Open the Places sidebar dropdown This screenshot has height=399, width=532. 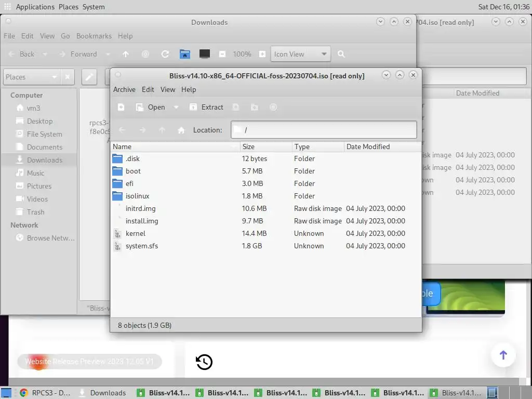pos(32,77)
